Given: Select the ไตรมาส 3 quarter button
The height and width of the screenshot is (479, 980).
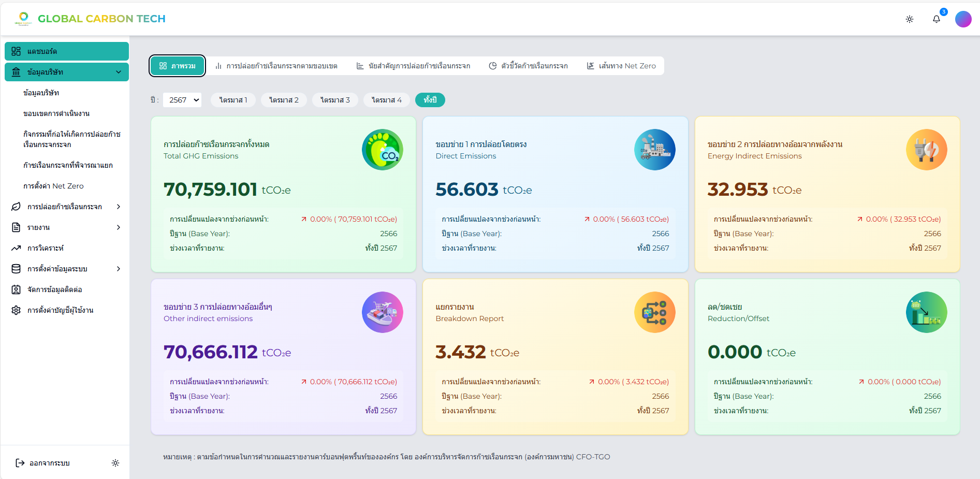Looking at the screenshot, I should click(335, 100).
